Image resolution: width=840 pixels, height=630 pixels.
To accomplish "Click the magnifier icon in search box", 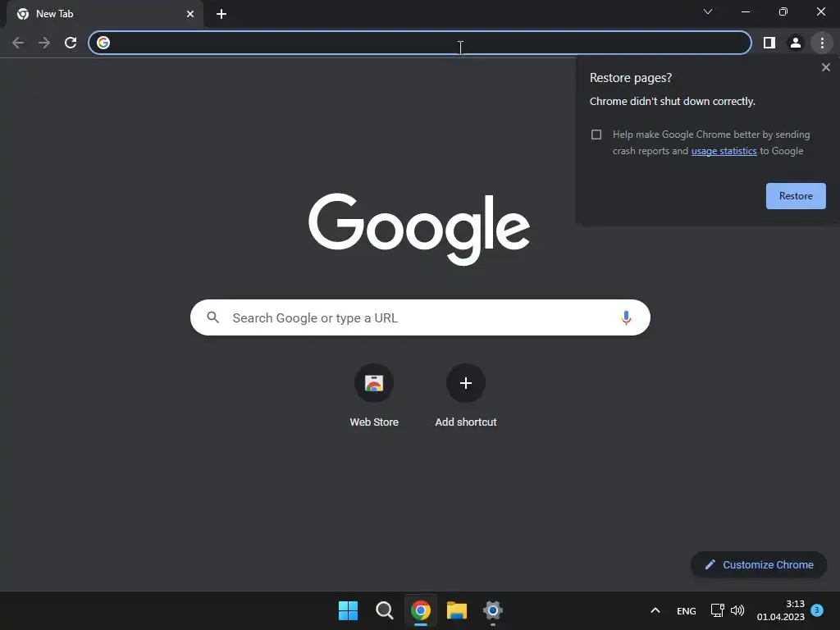I will 212,317.
